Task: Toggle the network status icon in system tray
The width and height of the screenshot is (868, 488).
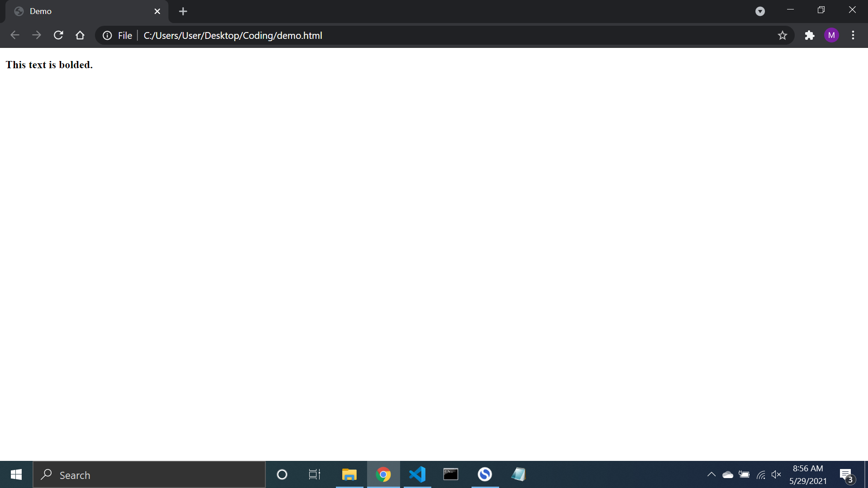Action: pos(761,475)
